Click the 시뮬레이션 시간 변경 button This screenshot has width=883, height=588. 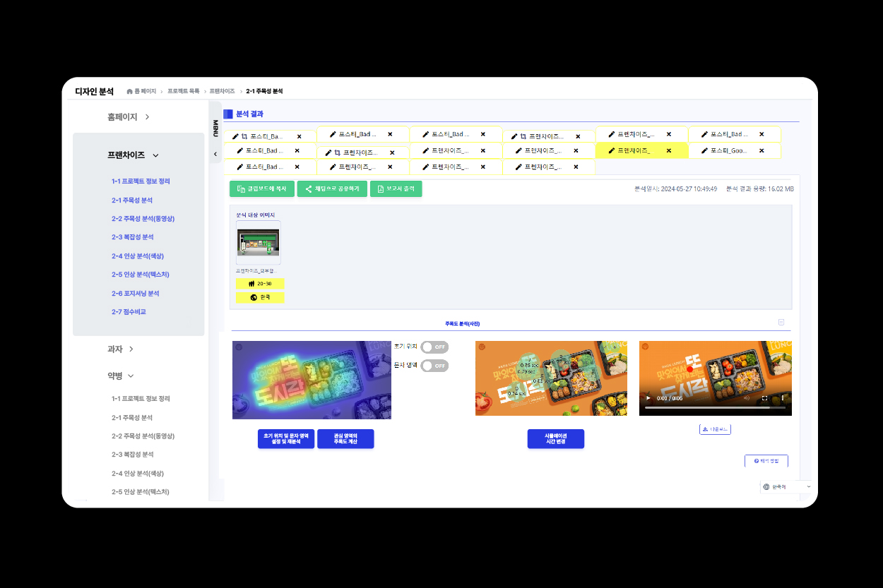click(555, 438)
